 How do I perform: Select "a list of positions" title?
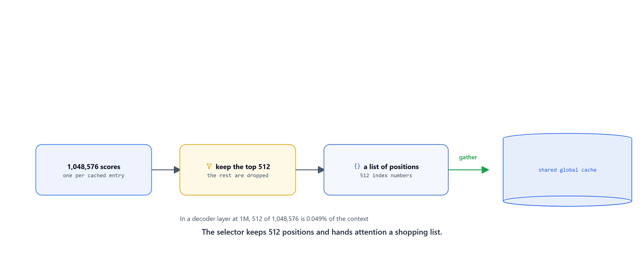(x=391, y=167)
